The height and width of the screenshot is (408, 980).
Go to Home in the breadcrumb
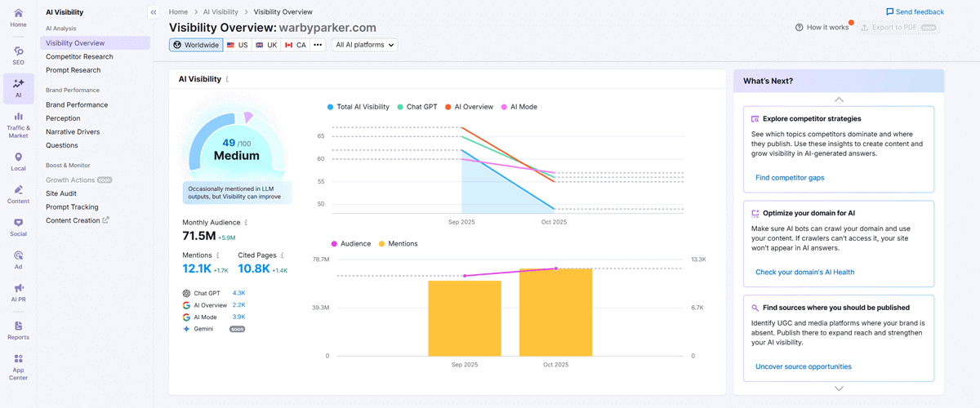tap(178, 12)
